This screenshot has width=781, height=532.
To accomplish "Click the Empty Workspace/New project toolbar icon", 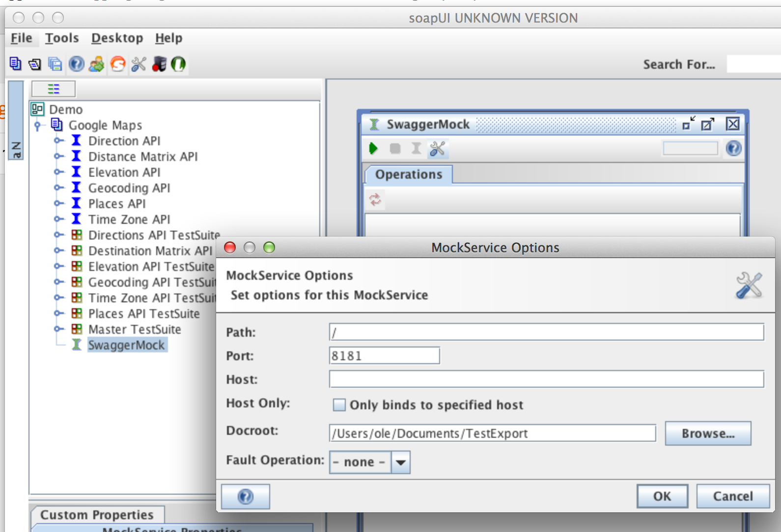I will (x=15, y=64).
